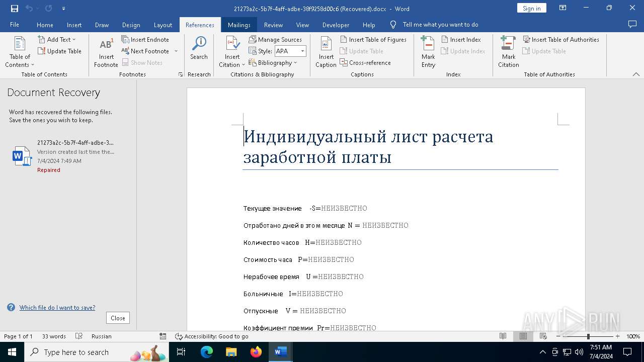Open the Design tab
Image resolution: width=644 pixels, height=362 pixels.
coord(131,25)
